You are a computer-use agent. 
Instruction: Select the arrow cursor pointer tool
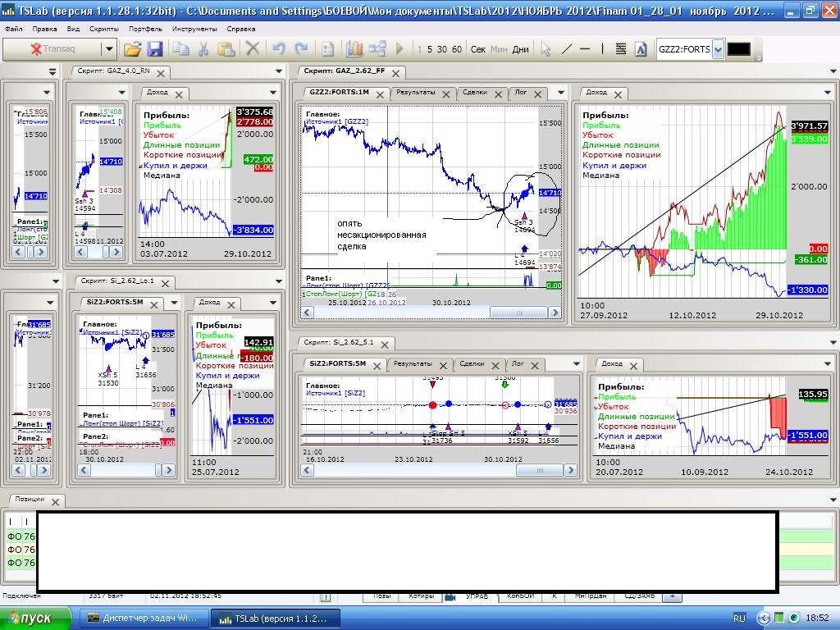click(545, 49)
